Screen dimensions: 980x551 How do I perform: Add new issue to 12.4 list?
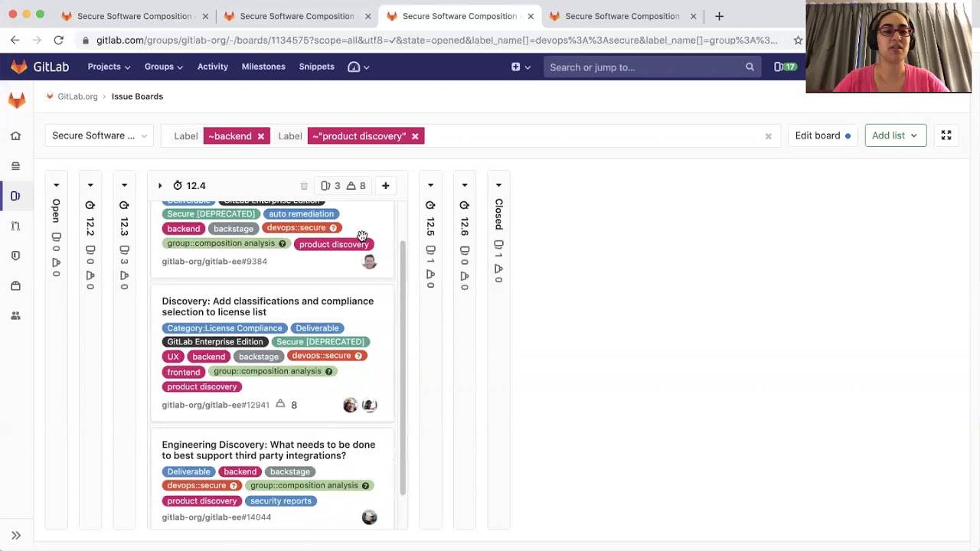(x=386, y=185)
